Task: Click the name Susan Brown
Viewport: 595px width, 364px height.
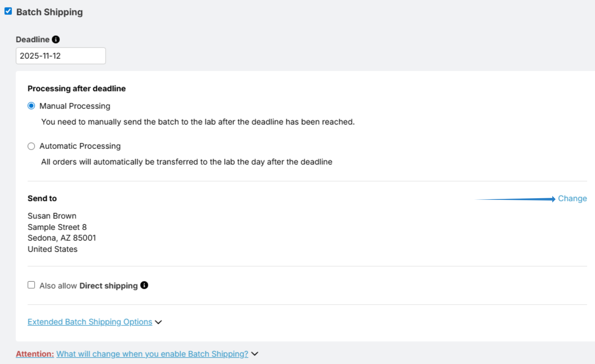Action: (52, 216)
